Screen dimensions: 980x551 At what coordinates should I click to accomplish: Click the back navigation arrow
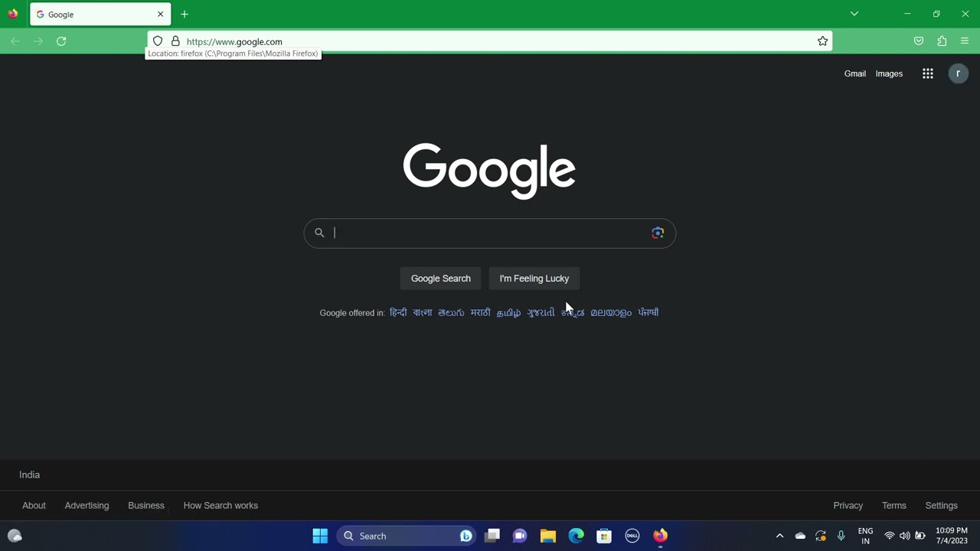(x=15, y=41)
